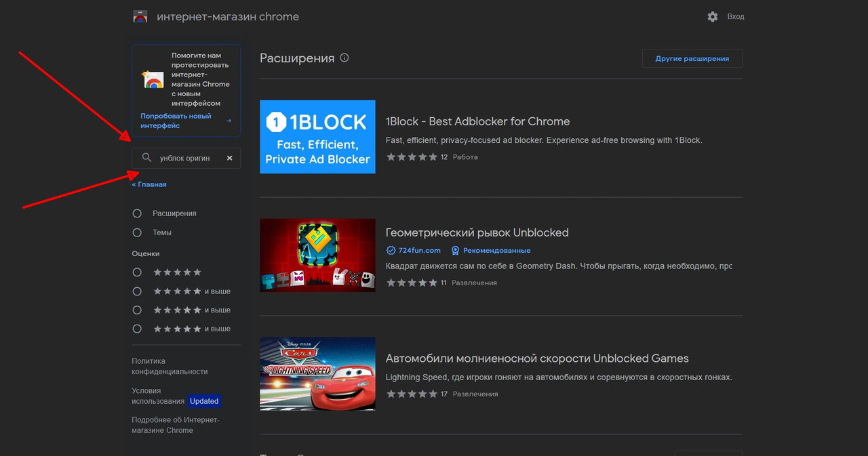Image resolution: width=868 pixels, height=456 pixels.
Task: Click the search field with унблок оригин
Action: [x=186, y=158]
